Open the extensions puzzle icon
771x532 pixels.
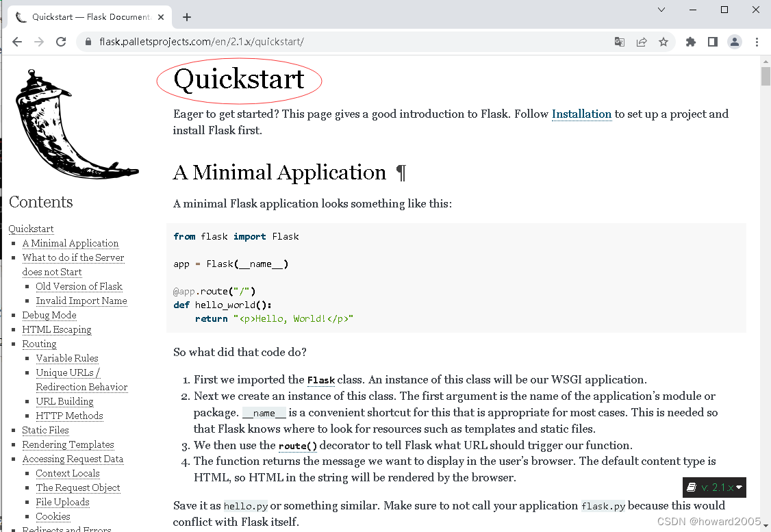pos(691,42)
